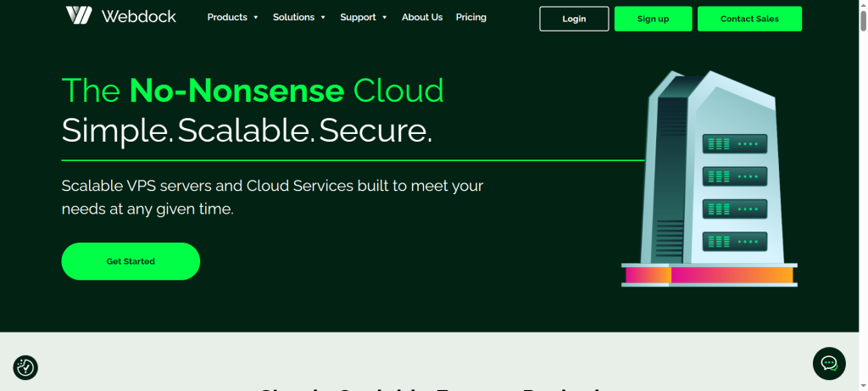The image size is (868, 391).
Task: Open the cookie consent badge icon
Action: click(25, 367)
